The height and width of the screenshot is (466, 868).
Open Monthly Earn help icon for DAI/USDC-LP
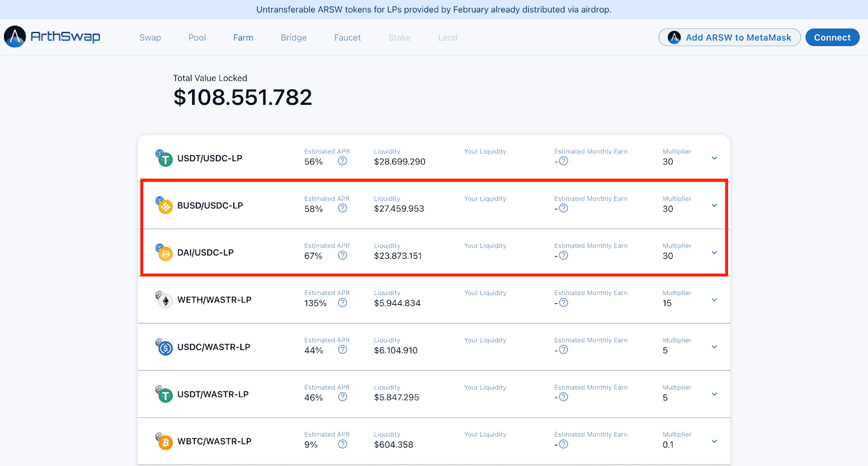click(x=564, y=256)
